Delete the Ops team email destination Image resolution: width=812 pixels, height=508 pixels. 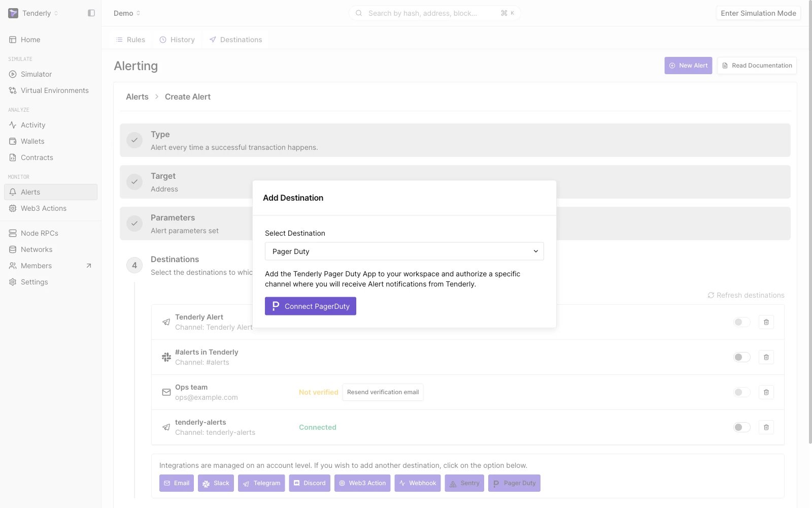point(766,392)
